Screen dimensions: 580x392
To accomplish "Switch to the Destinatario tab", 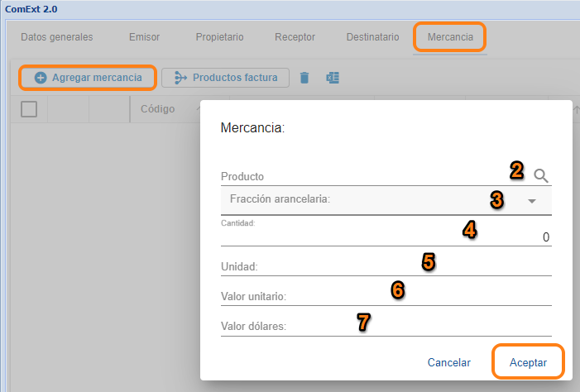I will [371, 37].
